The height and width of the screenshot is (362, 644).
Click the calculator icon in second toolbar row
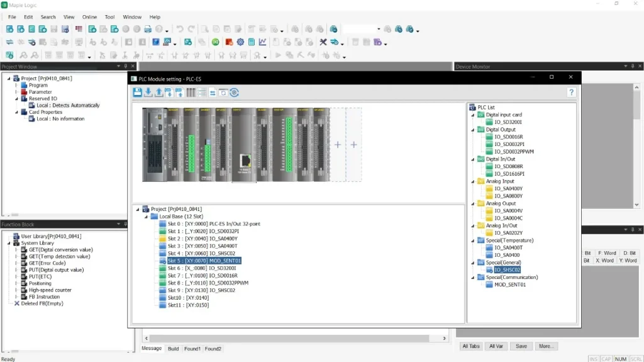coord(252,42)
